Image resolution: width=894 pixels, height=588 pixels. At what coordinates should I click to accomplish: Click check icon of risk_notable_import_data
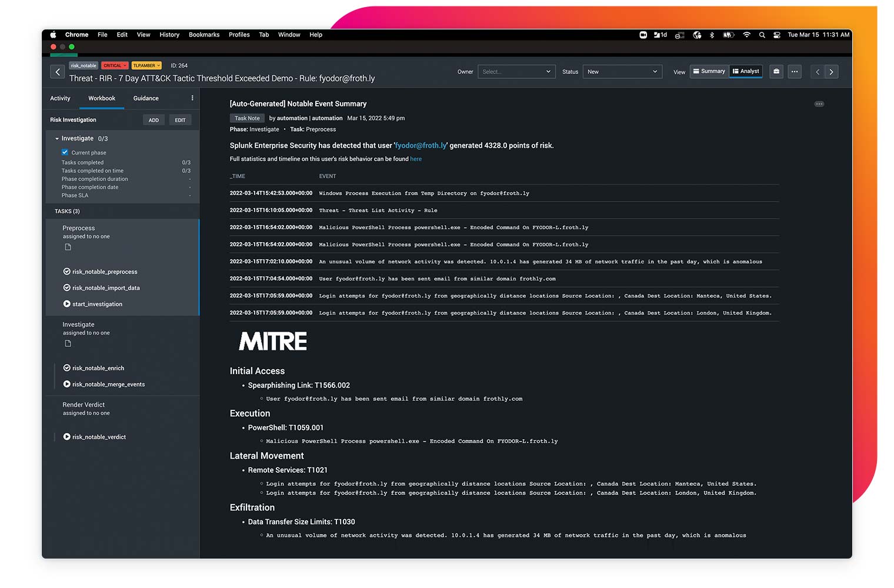(x=66, y=288)
